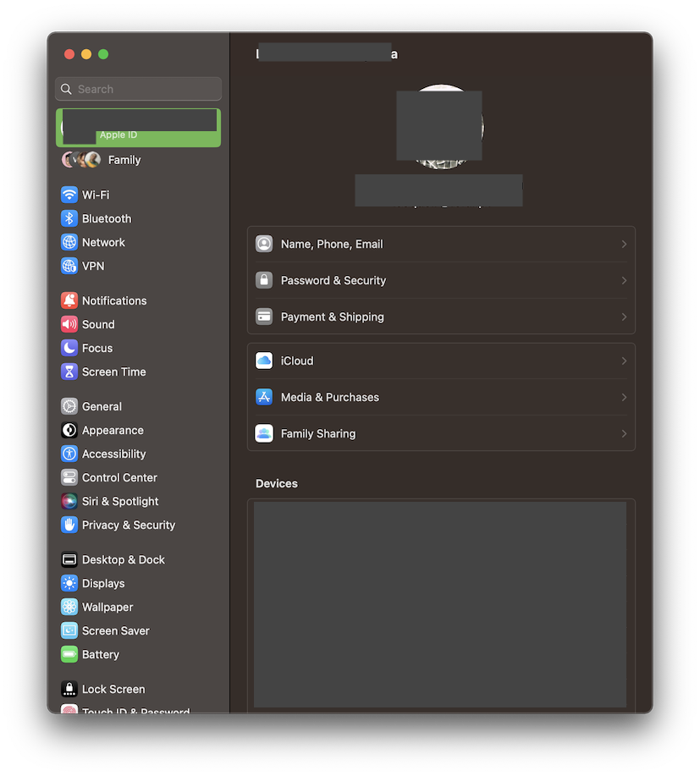Click the Payment & Shipping card icon
Viewport: 700px width, 776px height.
(x=264, y=316)
